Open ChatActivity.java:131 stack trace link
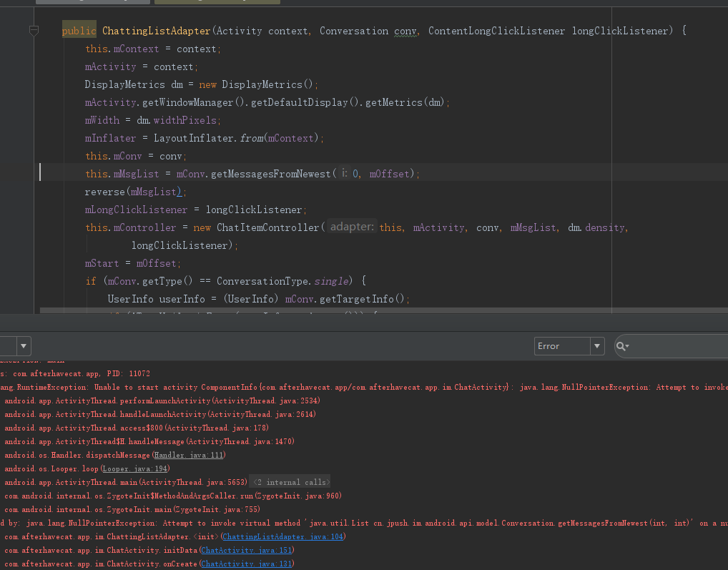Image resolution: width=728 pixels, height=570 pixels. tap(247, 564)
